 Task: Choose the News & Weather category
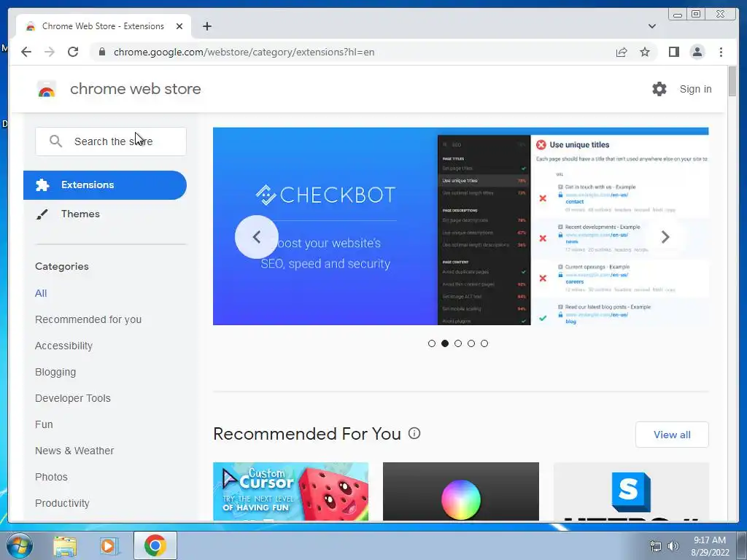74,451
